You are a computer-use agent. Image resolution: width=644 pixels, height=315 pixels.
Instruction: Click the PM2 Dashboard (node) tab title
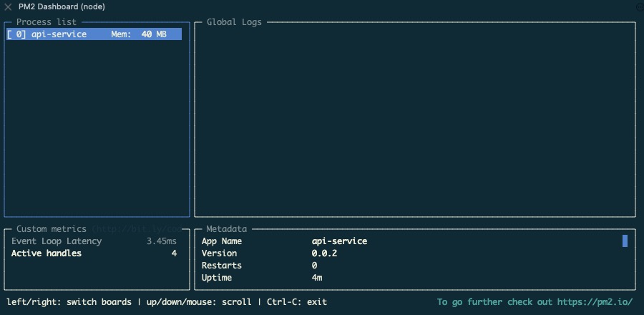pos(62,6)
